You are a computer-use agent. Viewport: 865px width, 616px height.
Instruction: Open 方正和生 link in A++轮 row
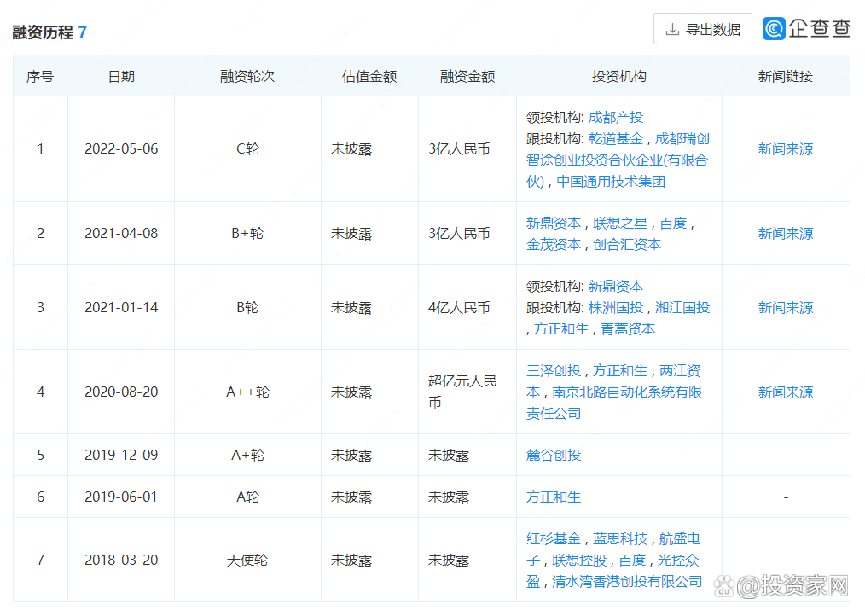click(620, 370)
